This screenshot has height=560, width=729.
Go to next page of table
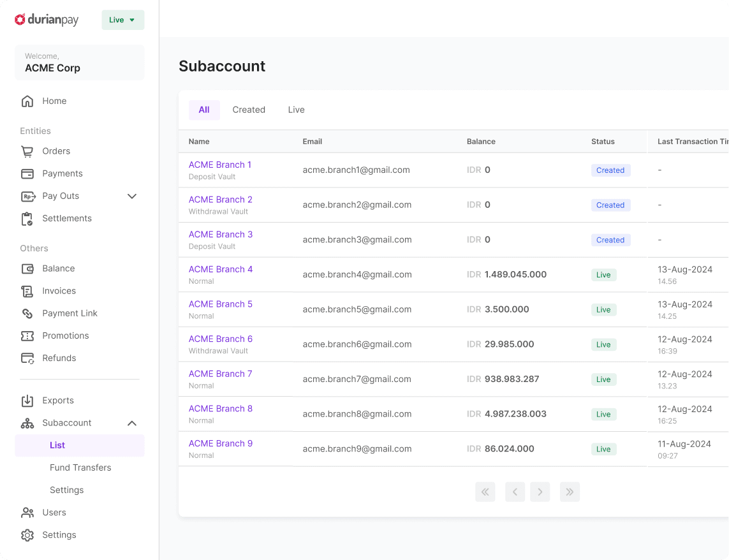click(x=540, y=492)
